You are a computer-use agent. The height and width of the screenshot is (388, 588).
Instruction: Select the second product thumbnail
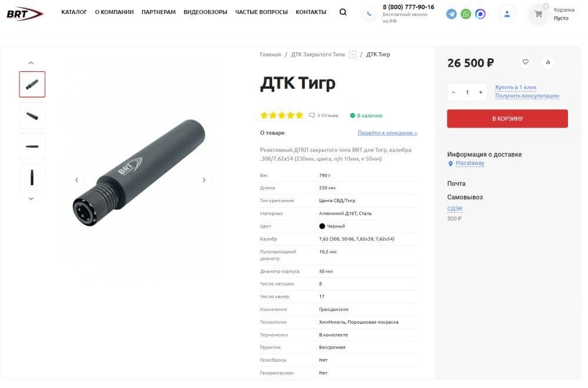(x=32, y=115)
